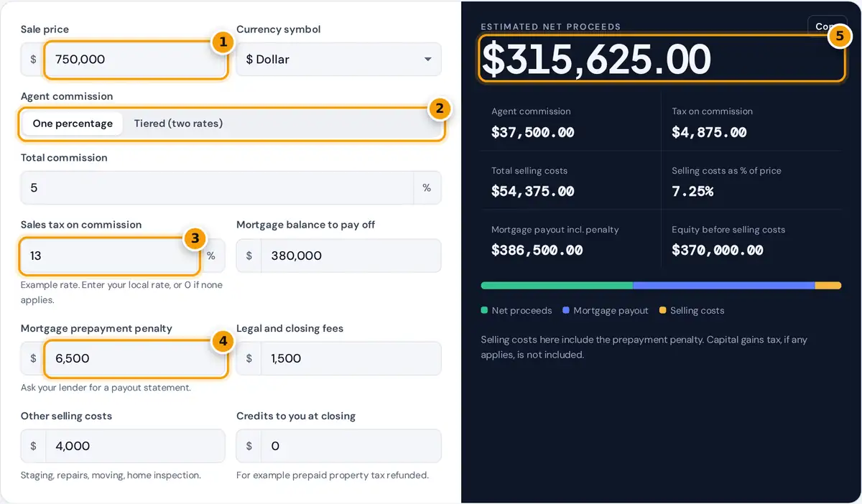Screen dimensions: 862x504
Task: Click the 'Staging, repairs, moving, home inspection' hint
Action: tap(111, 475)
